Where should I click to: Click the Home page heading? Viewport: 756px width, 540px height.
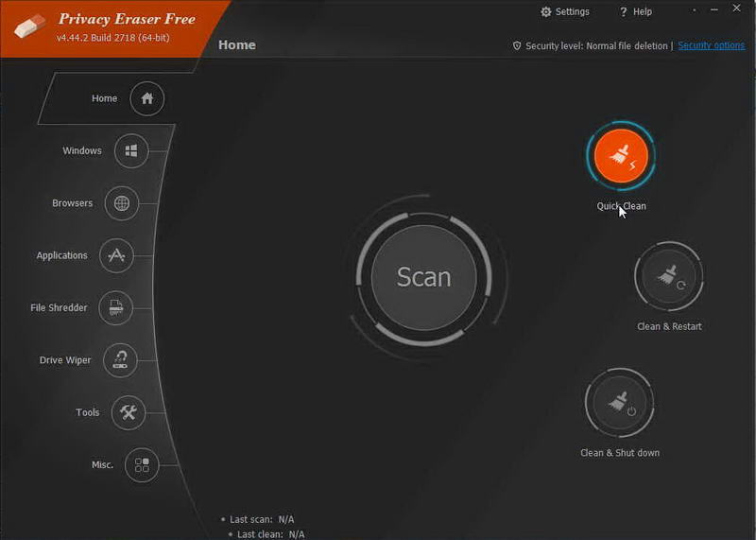pyautogui.click(x=237, y=44)
